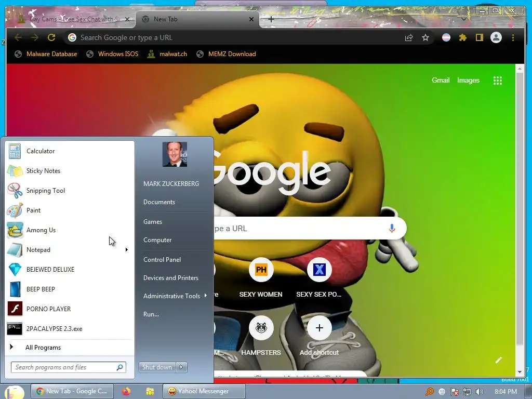Viewport: 532px width, 399px height.
Task: Open the Action Center flag tray icon
Action: (x=455, y=392)
